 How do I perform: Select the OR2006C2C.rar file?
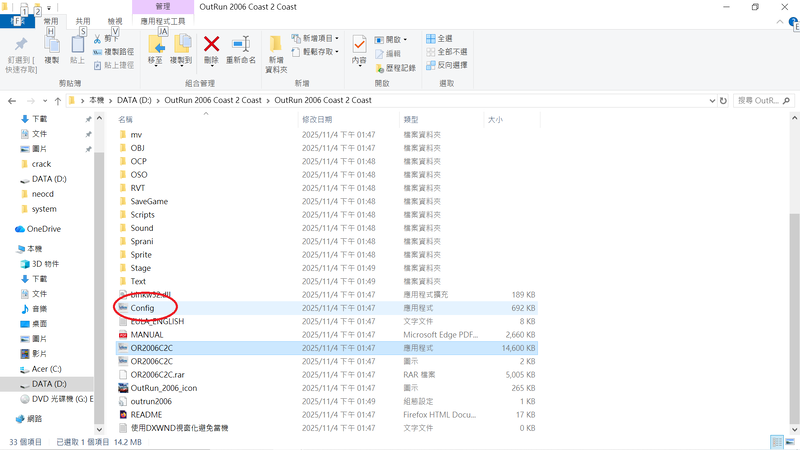tap(327, 374)
